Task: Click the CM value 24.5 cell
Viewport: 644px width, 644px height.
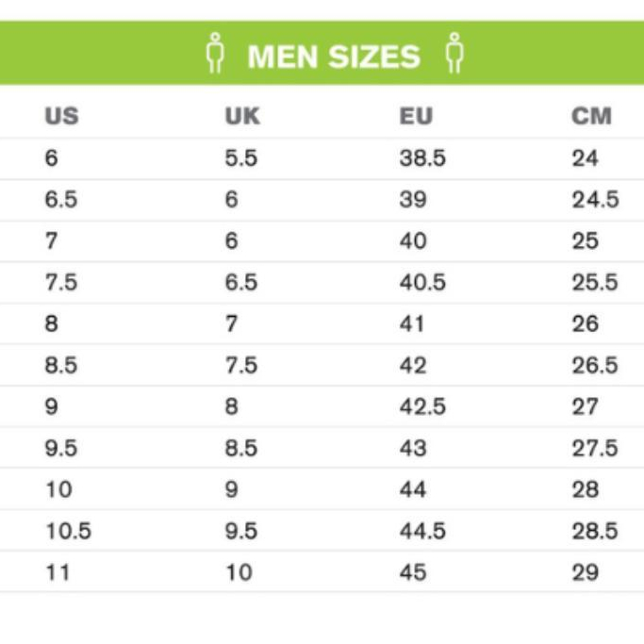Action: pyautogui.click(x=595, y=200)
